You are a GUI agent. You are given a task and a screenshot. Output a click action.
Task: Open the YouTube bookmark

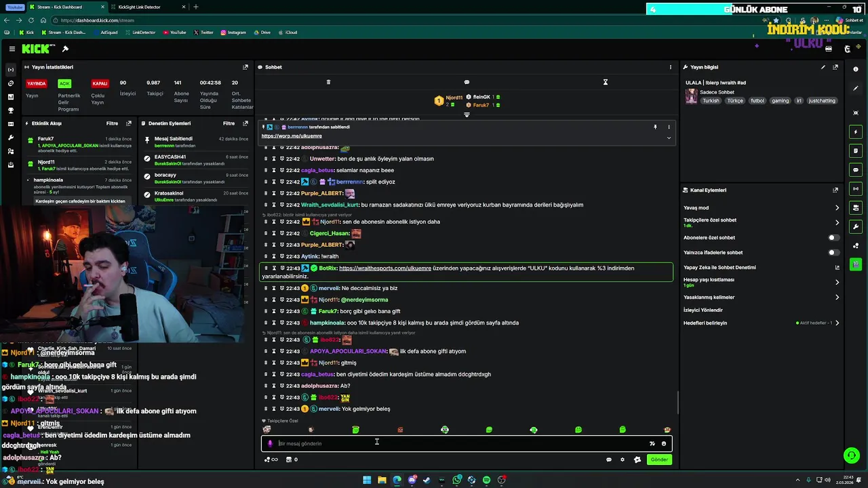(x=174, y=33)
